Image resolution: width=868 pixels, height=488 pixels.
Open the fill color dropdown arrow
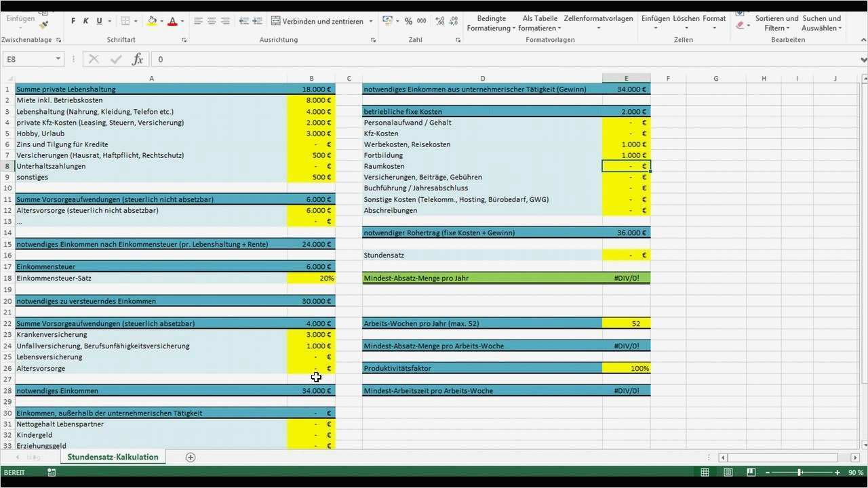pos(161,21)
